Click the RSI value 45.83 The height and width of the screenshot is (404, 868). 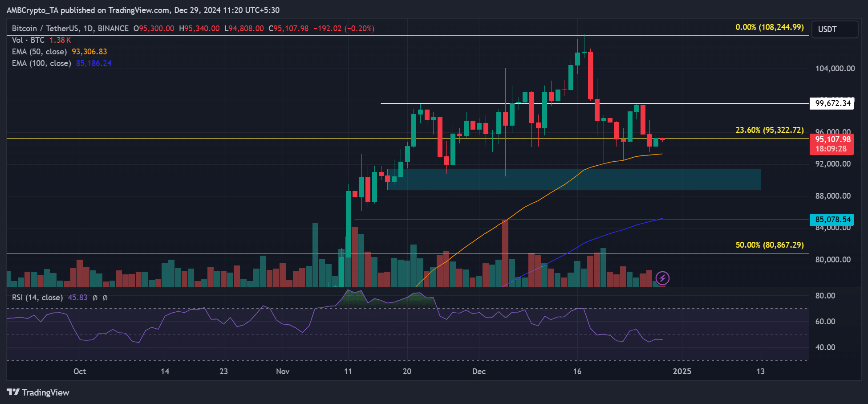pyautogui.click(x=77, y=298)
